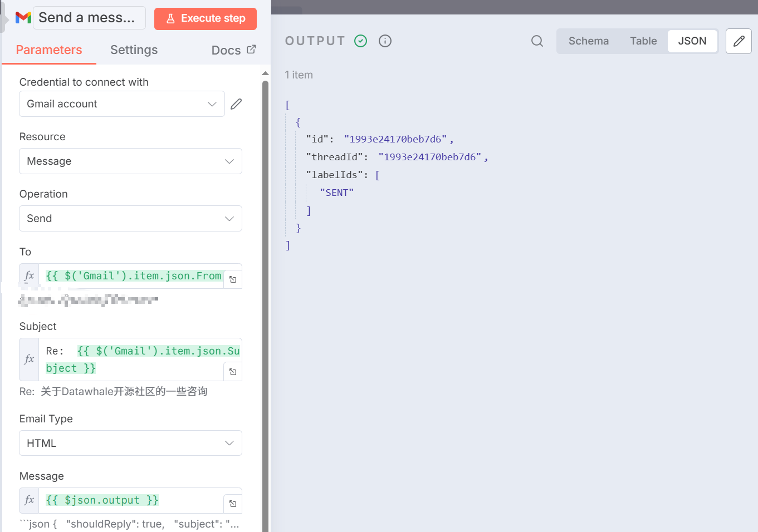This screenshot has height=532, width=758.
Task: Open the Resource dropdown showing Message
Action: pyautogui.click(x=130, y=161)
